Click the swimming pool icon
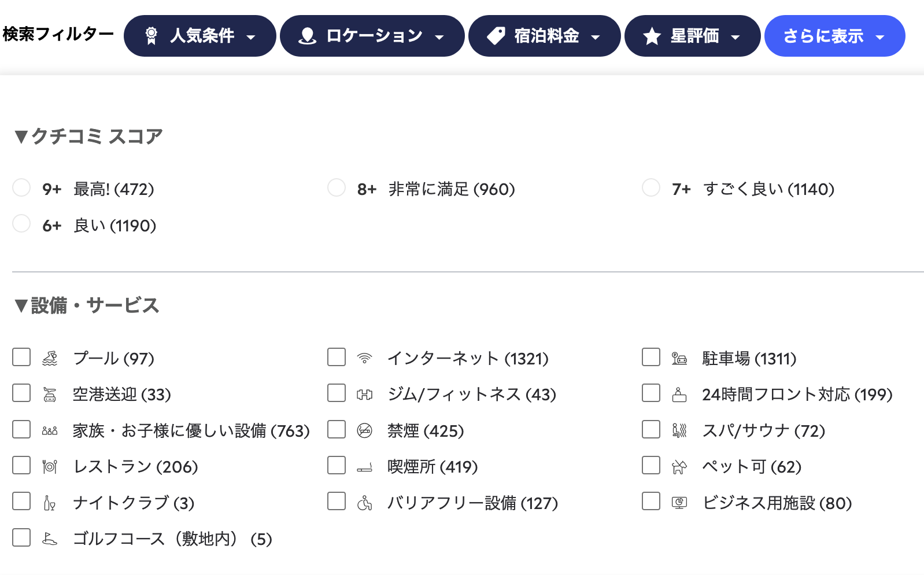Image resolution: width=924 pixels, height=575 pixels. click(x=50, y=359)
